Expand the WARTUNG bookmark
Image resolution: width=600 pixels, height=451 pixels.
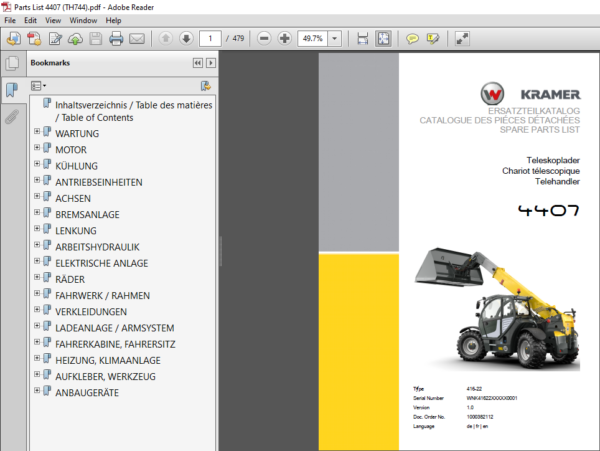click(x=37, y=131)
